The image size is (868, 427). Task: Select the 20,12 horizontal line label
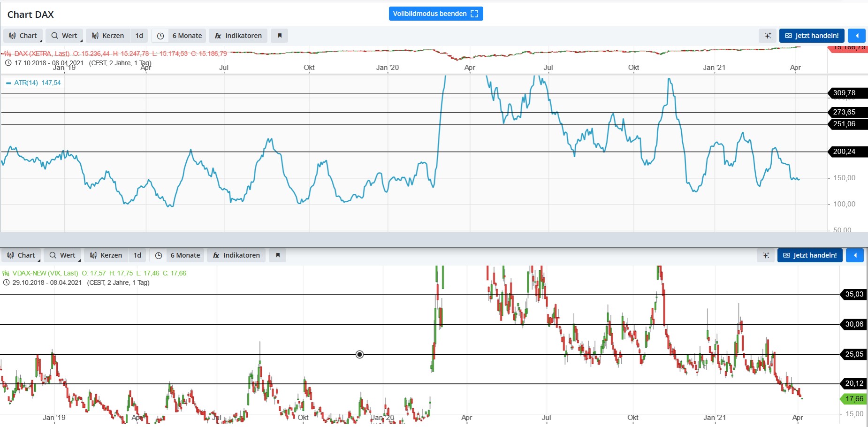coord(853,383)
